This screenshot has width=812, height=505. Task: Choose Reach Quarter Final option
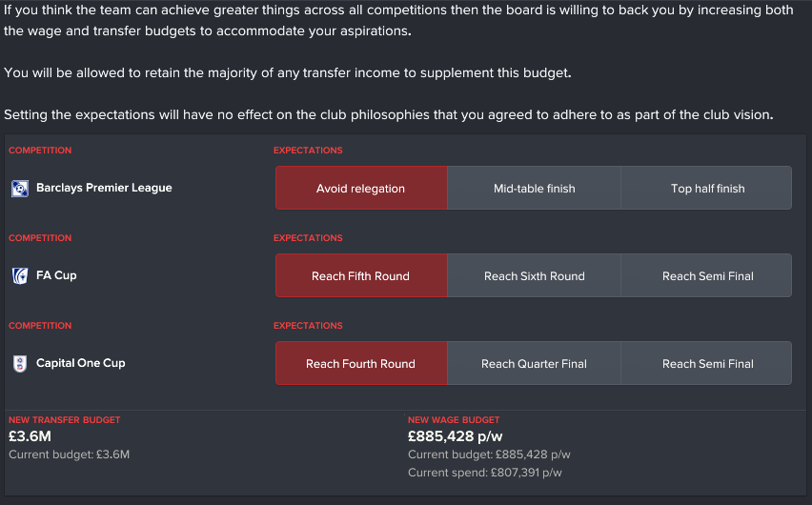pyautogui.click(x=534, y=364)
